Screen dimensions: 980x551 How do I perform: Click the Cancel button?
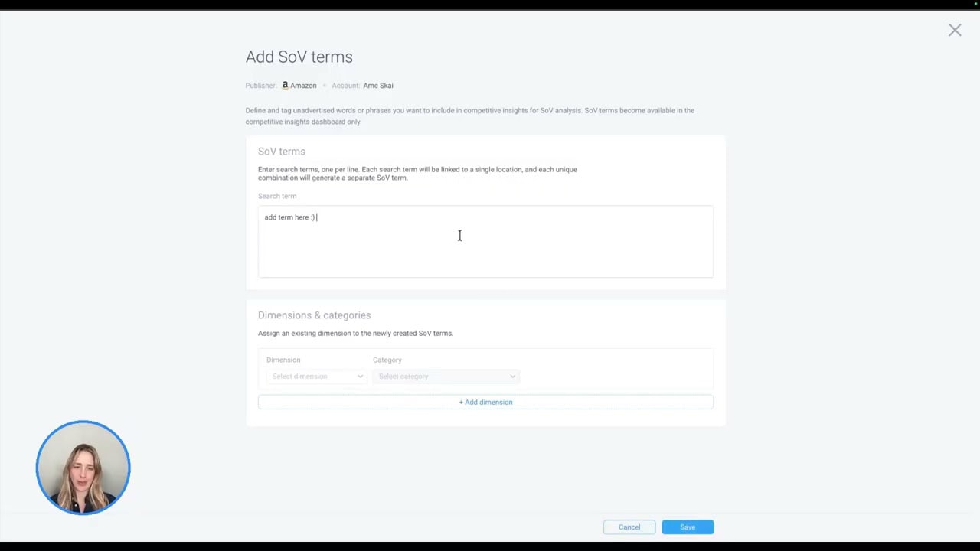[x=629, y=527]
